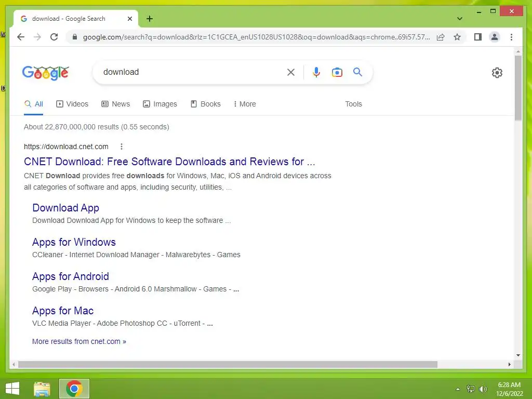Open File Explorer from the taskbar
Screen dimensions: 532x399
pos(42,389)
